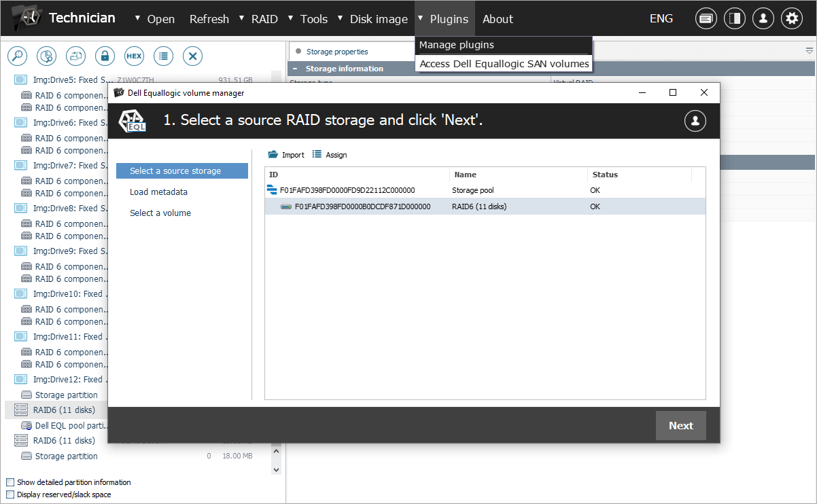Click the 931.51 GB size of Img:Drive5

coord(235,80)
